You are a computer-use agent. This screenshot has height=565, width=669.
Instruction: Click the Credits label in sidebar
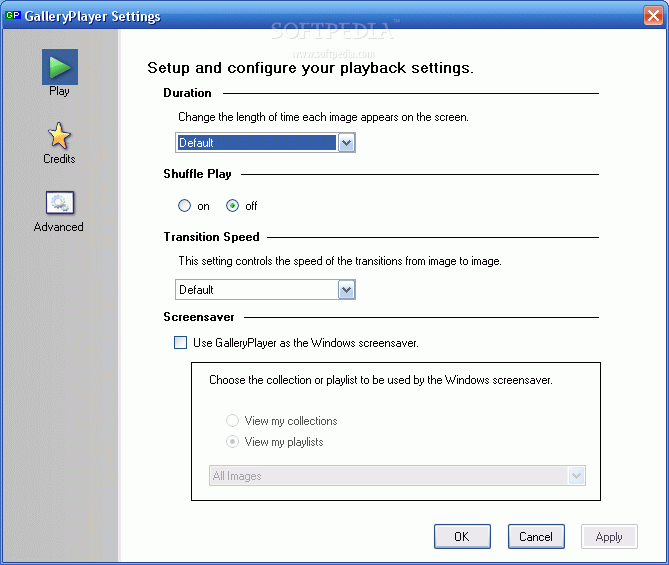click(59, 159)
